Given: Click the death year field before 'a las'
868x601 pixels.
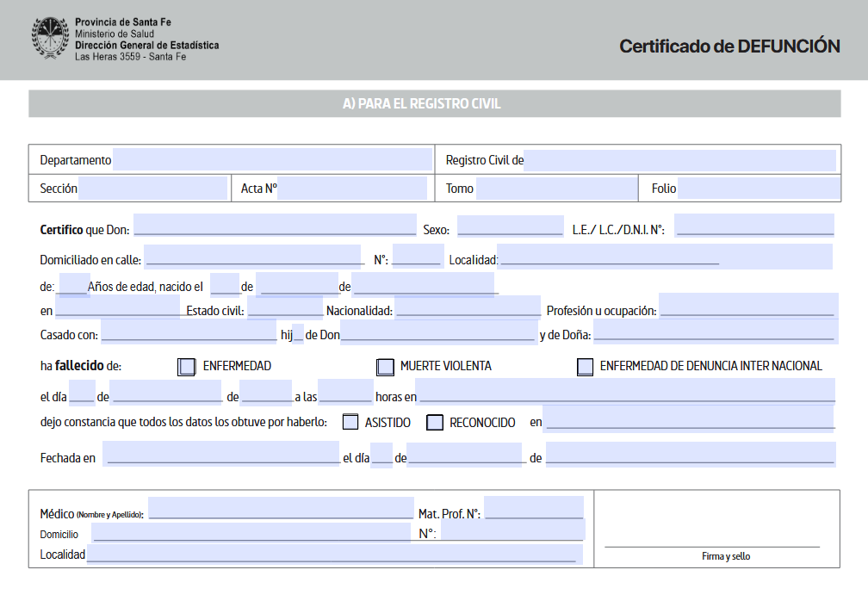Looking at the screenshot, I should click(266, 393).
